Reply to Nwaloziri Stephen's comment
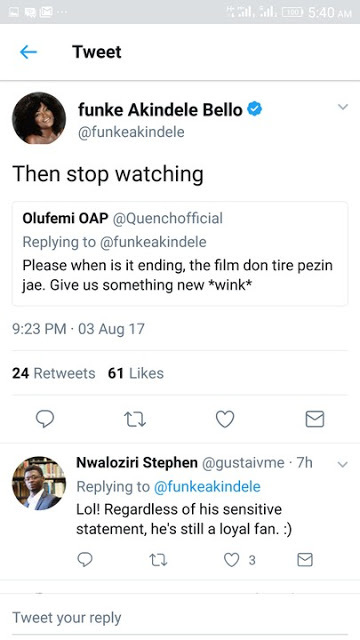This screenshot has width=360, height=640. [x=85, y=560]
